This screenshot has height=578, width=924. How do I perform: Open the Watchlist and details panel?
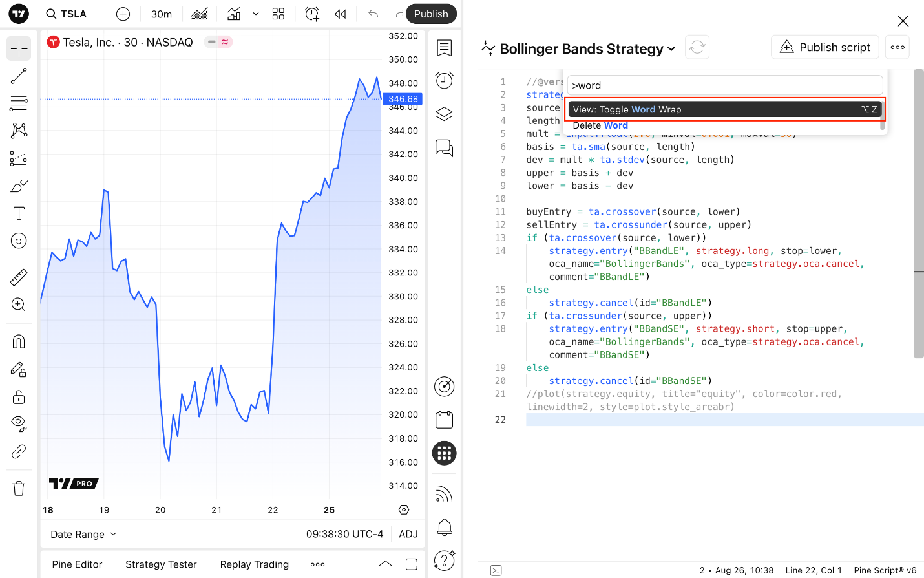[445, 48]
